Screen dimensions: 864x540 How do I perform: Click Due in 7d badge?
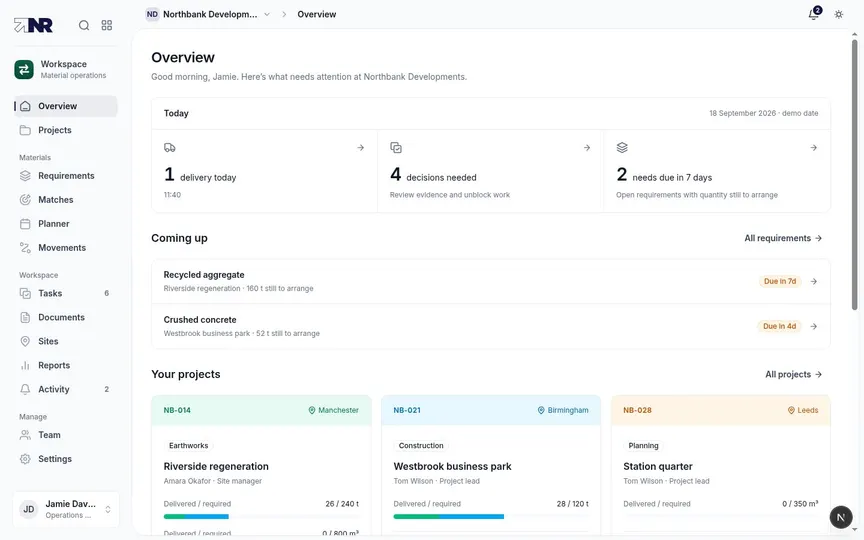pyautogui.click(x=780, y=281)
